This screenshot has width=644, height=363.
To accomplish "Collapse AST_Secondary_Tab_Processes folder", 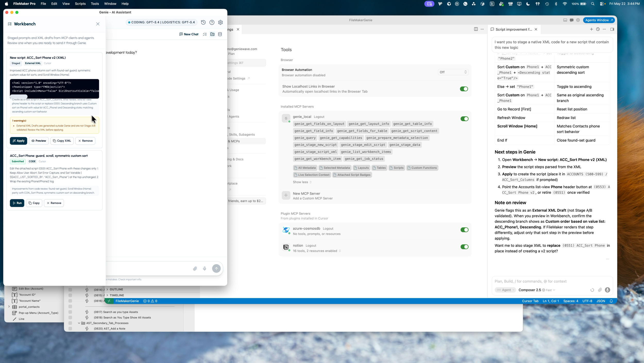I will click(x=79, y=323).
